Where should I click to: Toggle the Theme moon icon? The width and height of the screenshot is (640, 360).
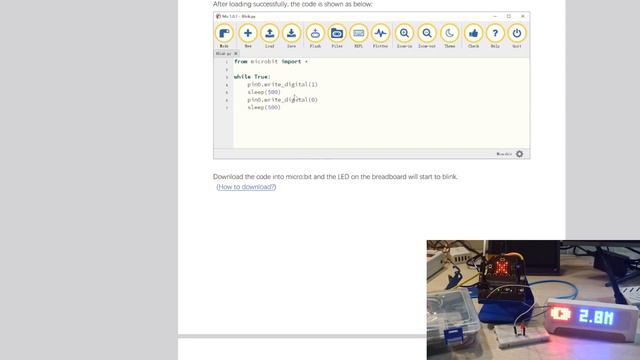[x=449, y=33]
